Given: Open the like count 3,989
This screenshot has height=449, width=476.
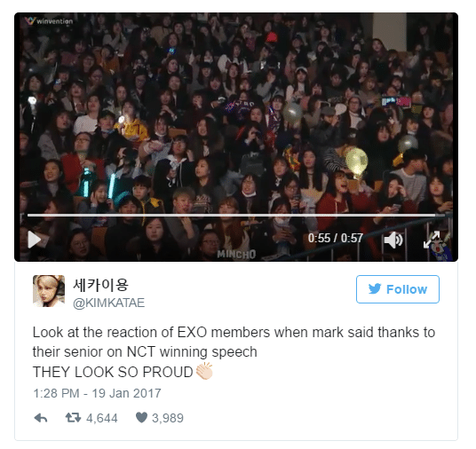Looking at the screenshot, I should point(168,418).
